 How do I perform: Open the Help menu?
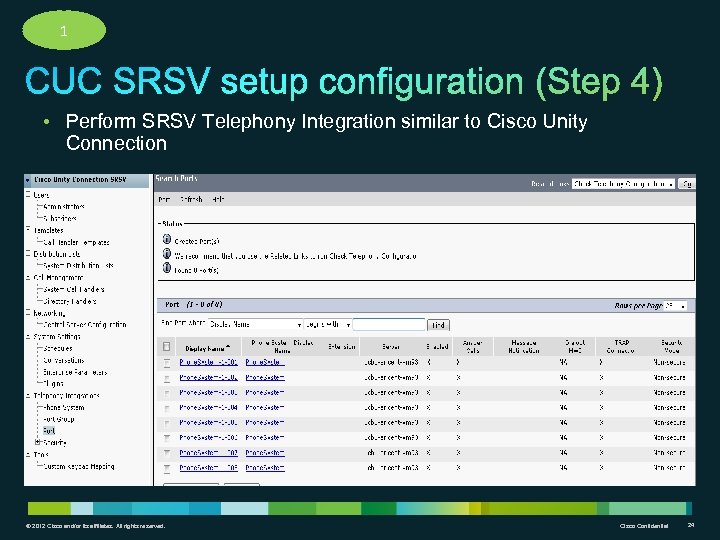(218, 199)
